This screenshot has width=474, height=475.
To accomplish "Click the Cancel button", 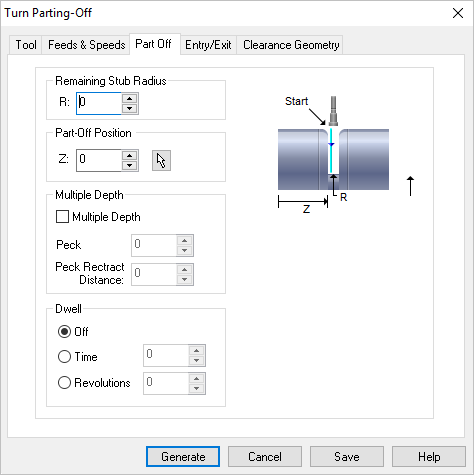I will pos(265,457).
